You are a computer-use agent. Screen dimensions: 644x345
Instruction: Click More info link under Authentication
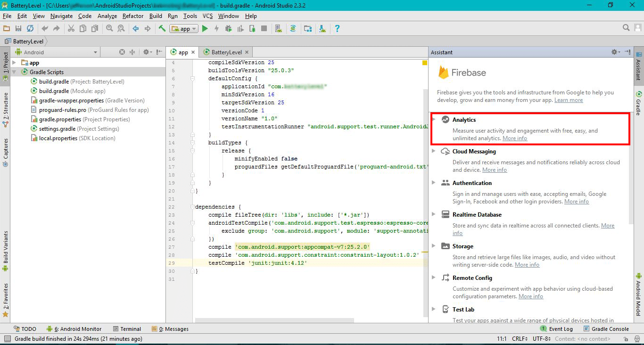pyautogui.click(x=577, y=202)
